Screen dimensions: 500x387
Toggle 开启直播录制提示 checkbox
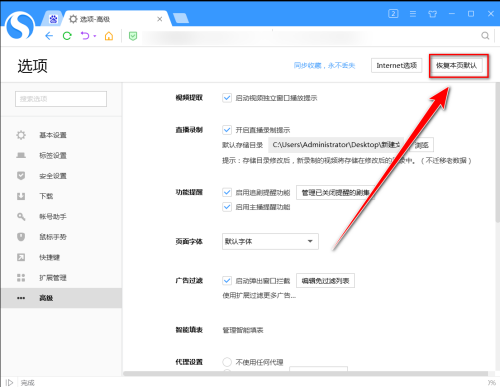point(227,130)
